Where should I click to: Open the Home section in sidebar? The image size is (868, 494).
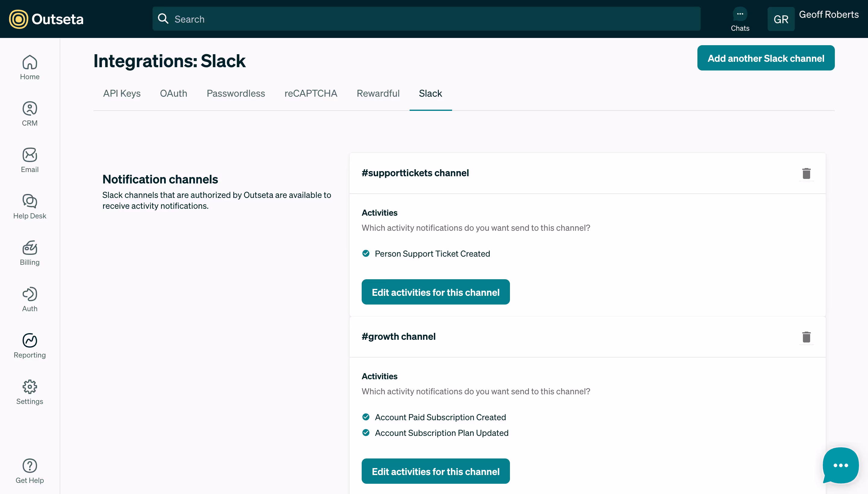coord(30,67)
